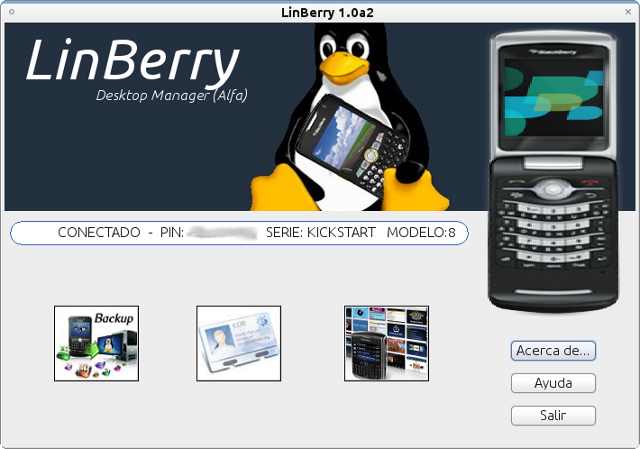Click the trackball on the flip phone

coord(553,187)
